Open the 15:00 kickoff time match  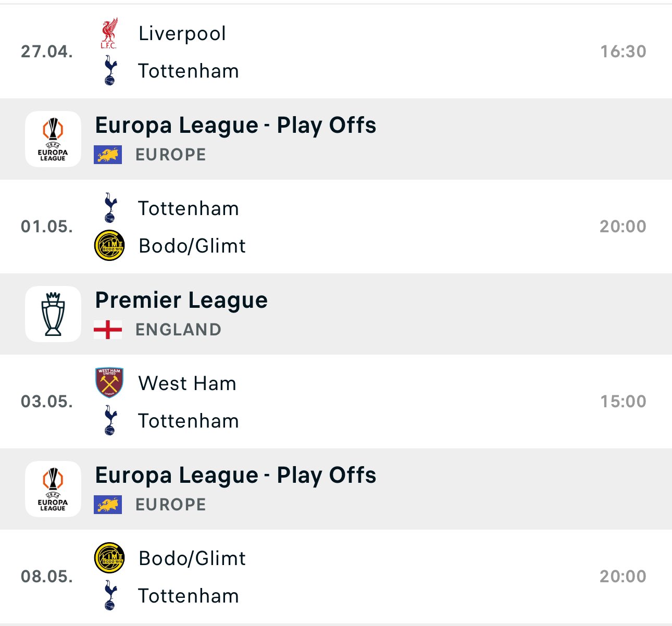(x=336, y=402)
